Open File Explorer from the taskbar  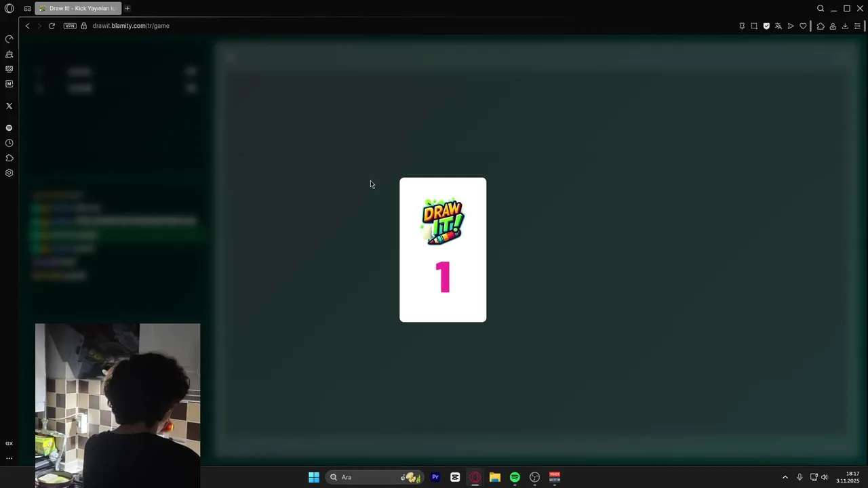pos(495,477)
